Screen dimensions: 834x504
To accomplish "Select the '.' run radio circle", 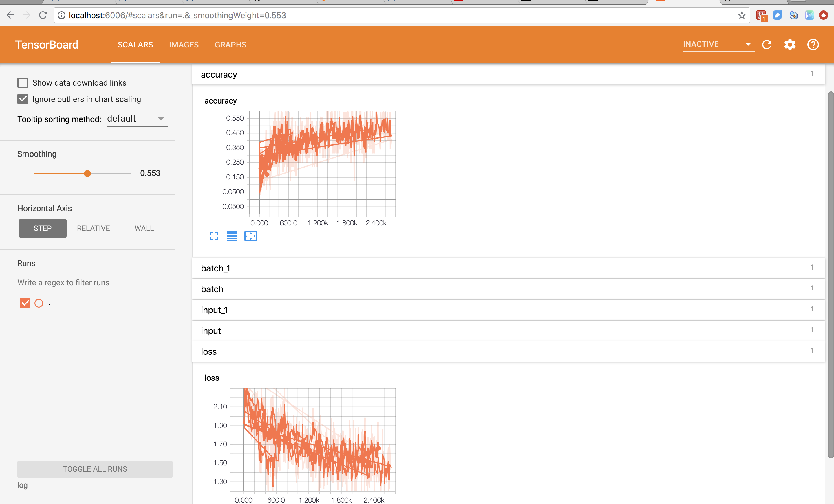I will click(x=39, y=303).
